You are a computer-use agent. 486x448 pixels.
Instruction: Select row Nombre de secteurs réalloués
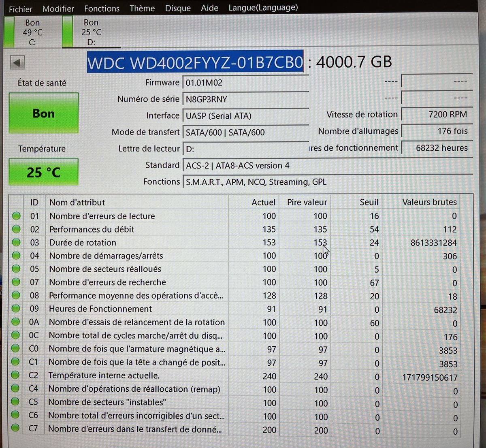point(235,269)
